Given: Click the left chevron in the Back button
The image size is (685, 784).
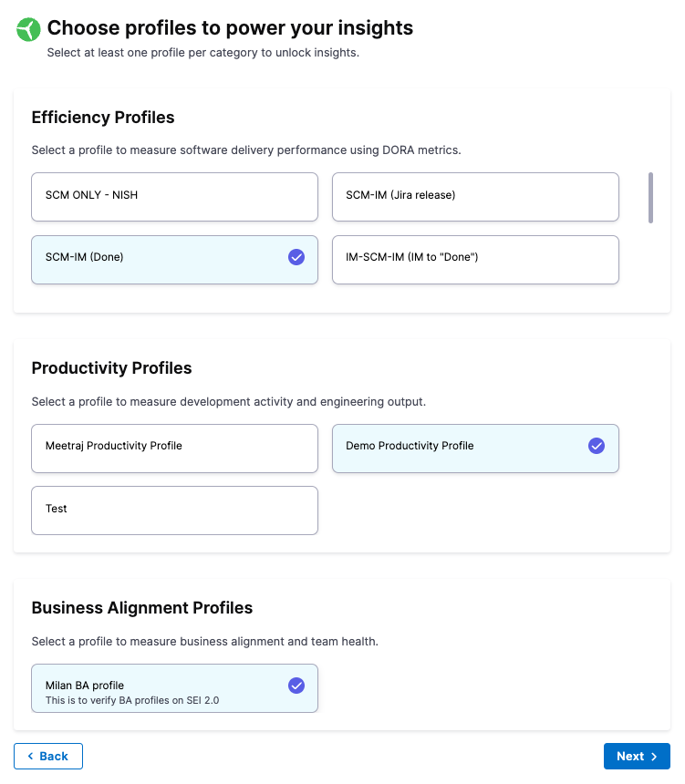Looking at the screenshot, I should point(30,757).
